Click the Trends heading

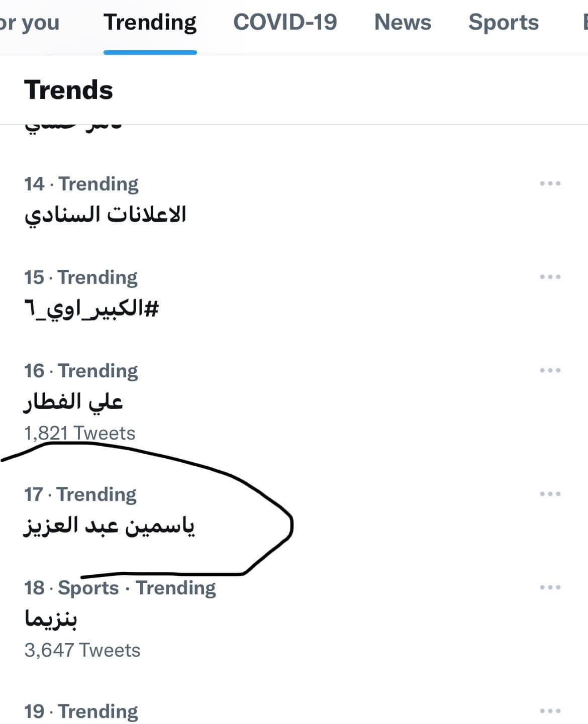68,90
